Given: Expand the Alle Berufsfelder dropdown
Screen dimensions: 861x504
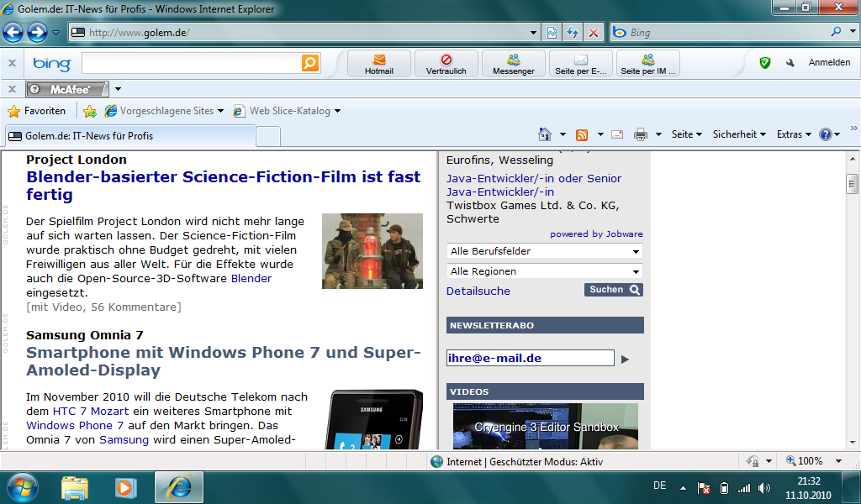Looking at the screenshot, I should tap(544, 251).
